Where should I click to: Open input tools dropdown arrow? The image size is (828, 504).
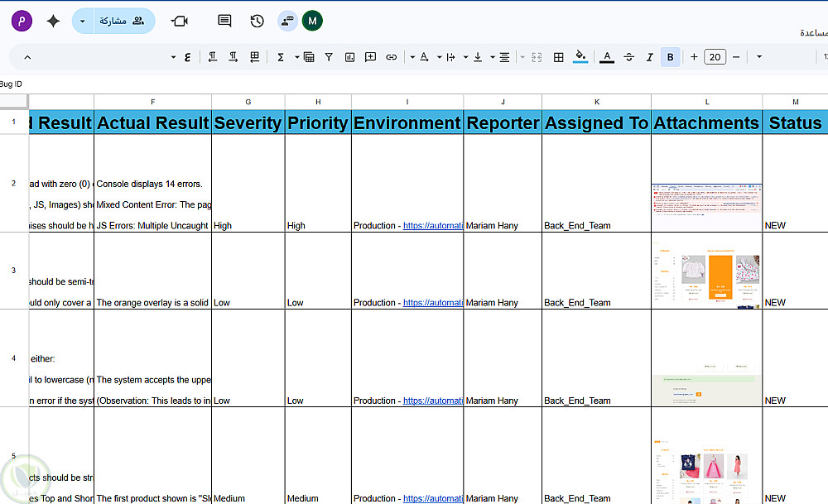pyautogui.click(x=173, y=57)
